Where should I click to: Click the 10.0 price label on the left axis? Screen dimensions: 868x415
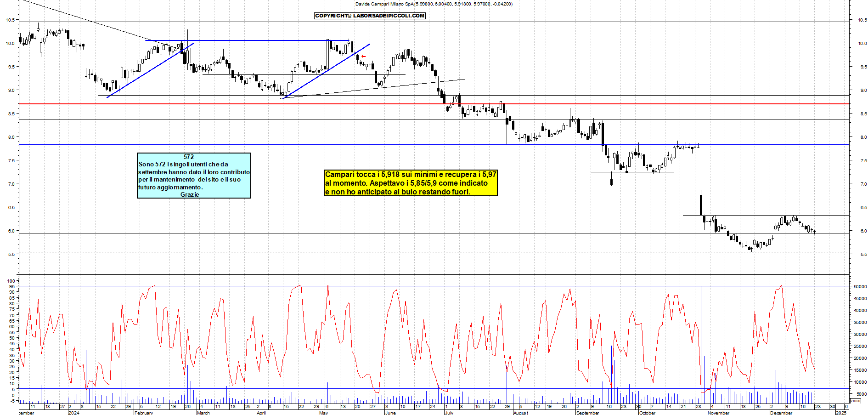tap(10, 44)
